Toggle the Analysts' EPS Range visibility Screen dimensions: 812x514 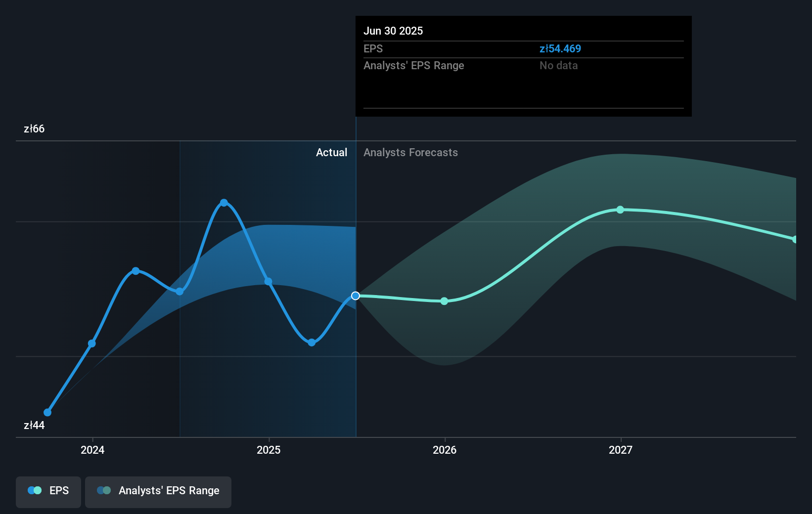[x=158, y=492]
